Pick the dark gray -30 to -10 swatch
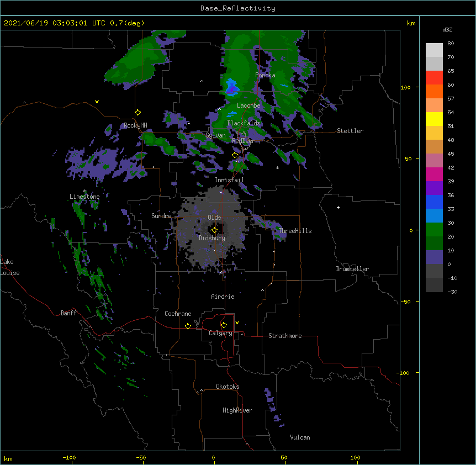The image size is (476, 465). tap(434, 285)
